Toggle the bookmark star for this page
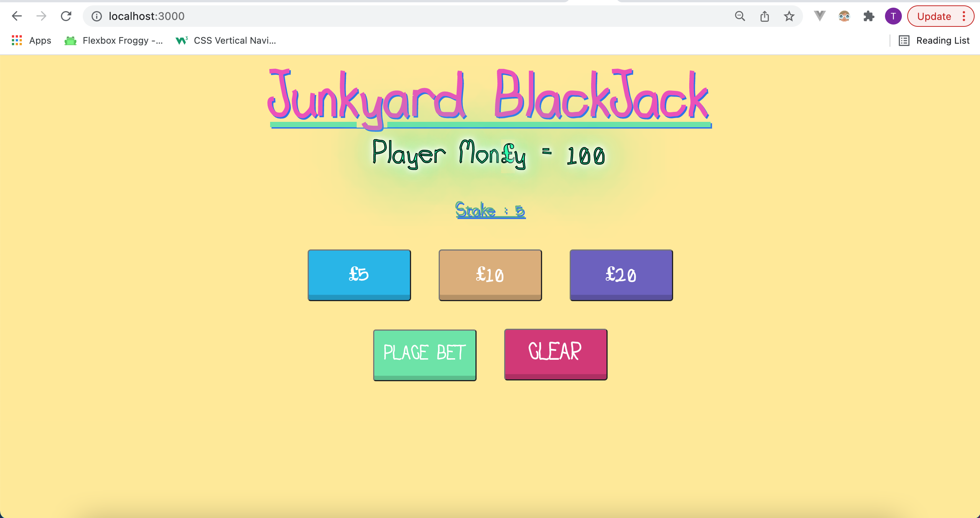 [789, 16]
